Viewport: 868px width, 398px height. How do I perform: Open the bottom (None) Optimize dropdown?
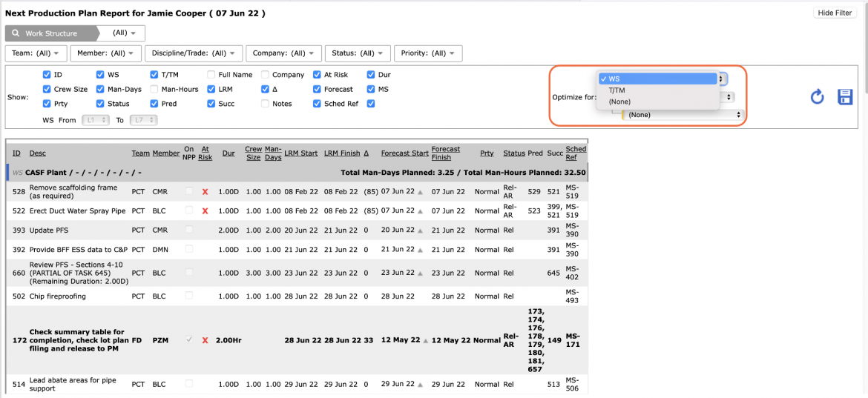683,115
